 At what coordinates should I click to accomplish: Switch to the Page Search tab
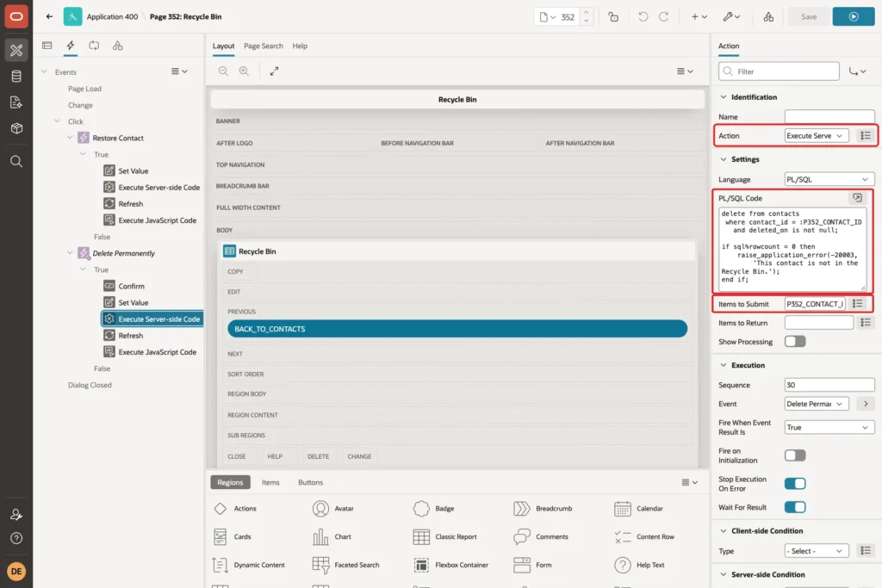click(264, 46)
